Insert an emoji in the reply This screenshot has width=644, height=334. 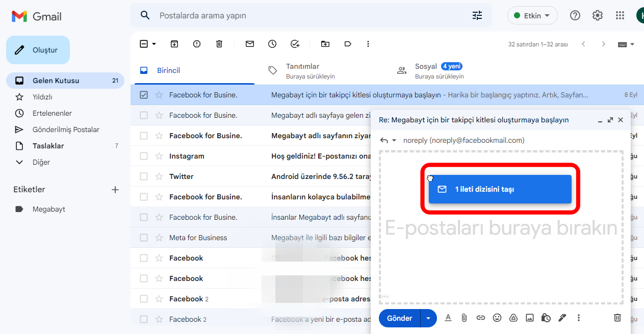point(497,318)
